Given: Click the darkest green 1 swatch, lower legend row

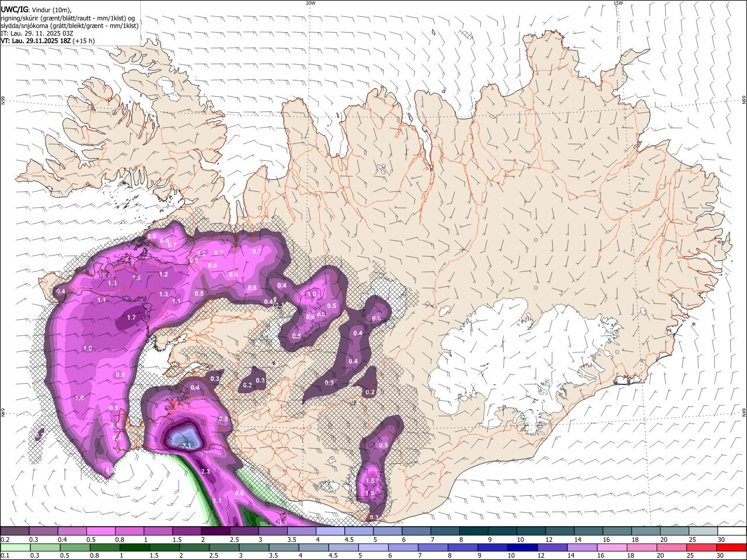Looking at the screenshot, I should pos(134,548).
